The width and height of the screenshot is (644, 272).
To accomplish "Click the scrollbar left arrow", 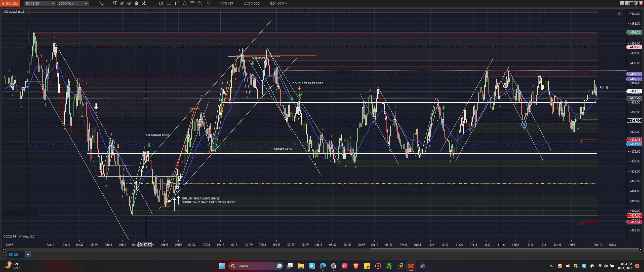I will [3, 250].
